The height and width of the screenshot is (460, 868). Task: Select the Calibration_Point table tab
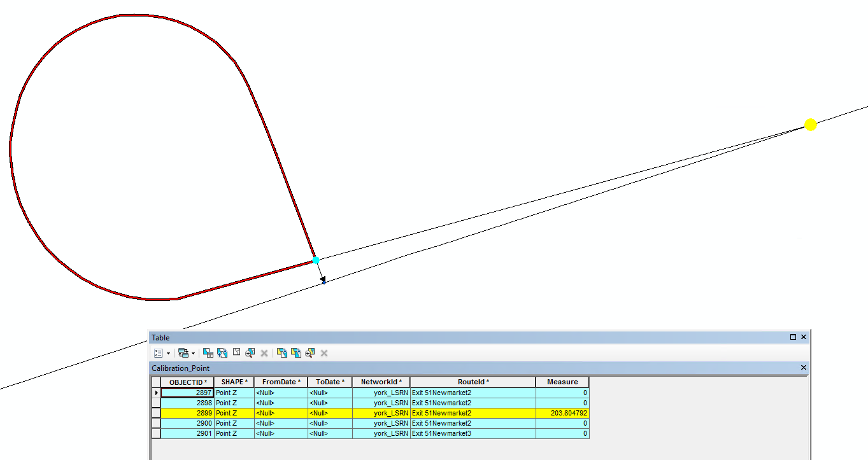click(x=180, y=368)
